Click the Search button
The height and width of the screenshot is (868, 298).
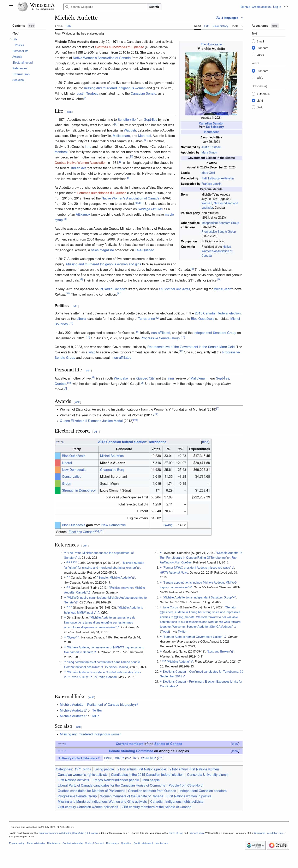tap(154, 7)
